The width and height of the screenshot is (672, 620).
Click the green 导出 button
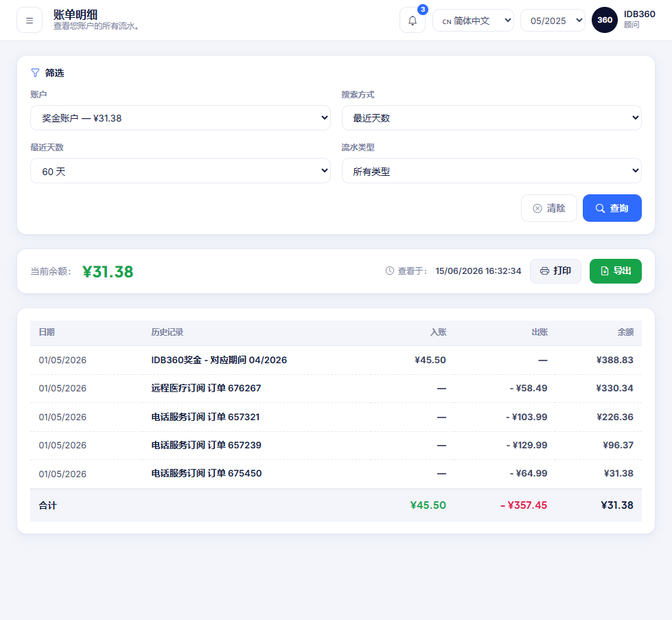pyautogui.click(x=616, y=271)
